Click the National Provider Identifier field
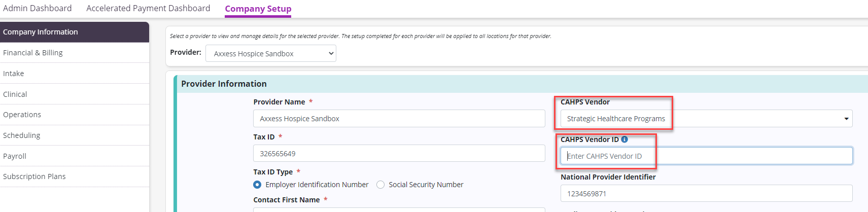The height and width of the screenshot is (212, 868). coord(706,194)
